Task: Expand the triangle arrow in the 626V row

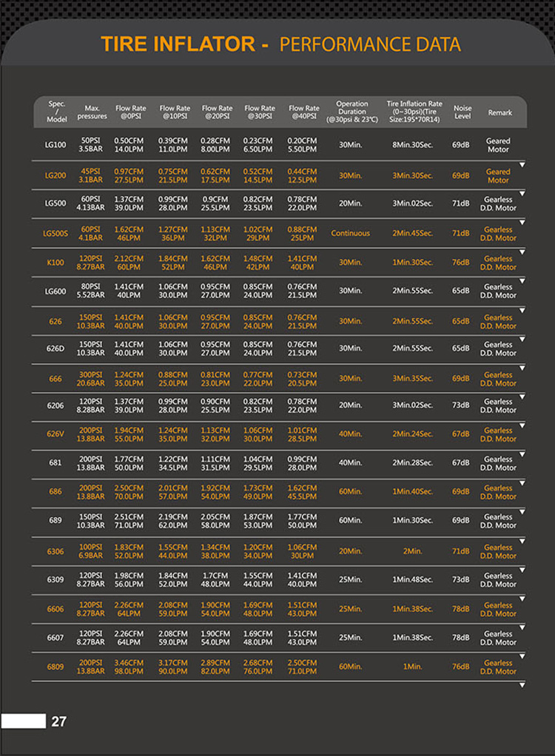Action: tap(522, 425)
